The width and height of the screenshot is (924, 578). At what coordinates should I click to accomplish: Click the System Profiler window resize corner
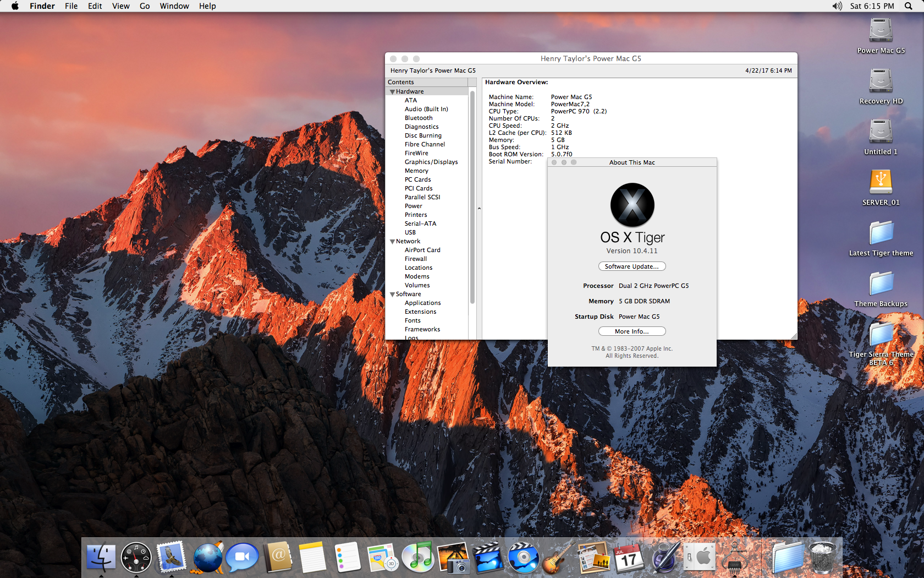tap(794, 336)
